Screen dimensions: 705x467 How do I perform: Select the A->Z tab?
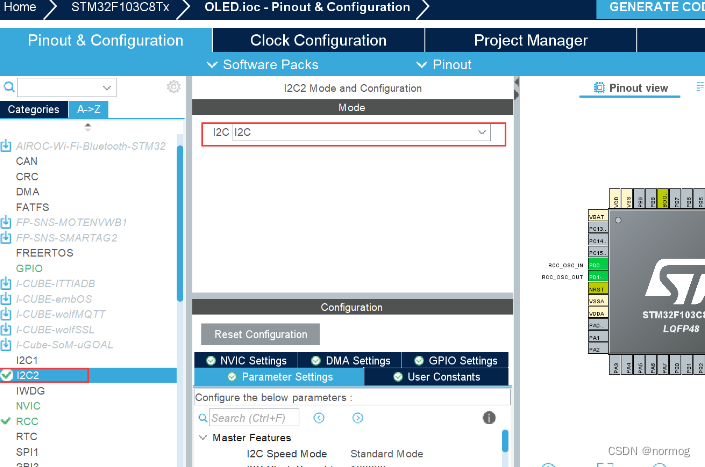click(89, 109)
